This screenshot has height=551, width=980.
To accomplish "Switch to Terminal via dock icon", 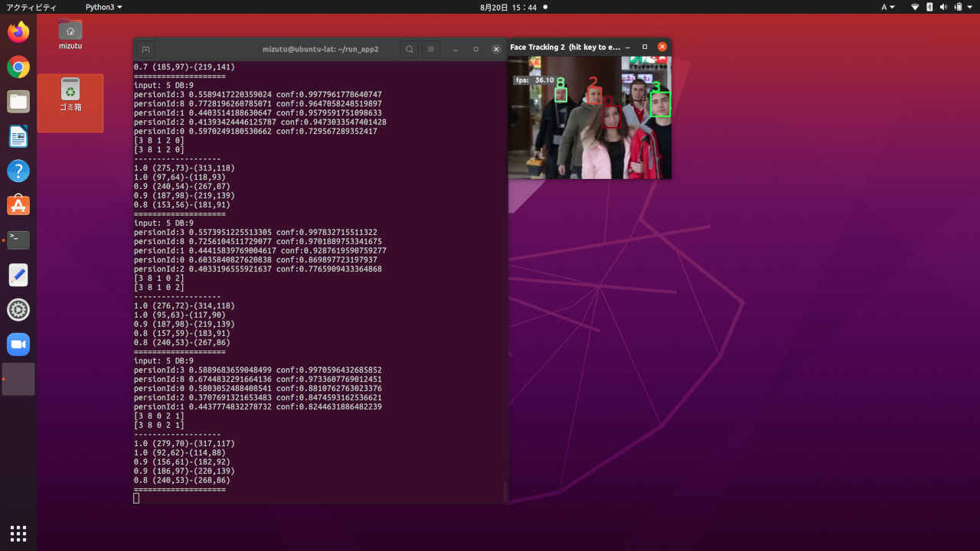I will coord(18,240).
